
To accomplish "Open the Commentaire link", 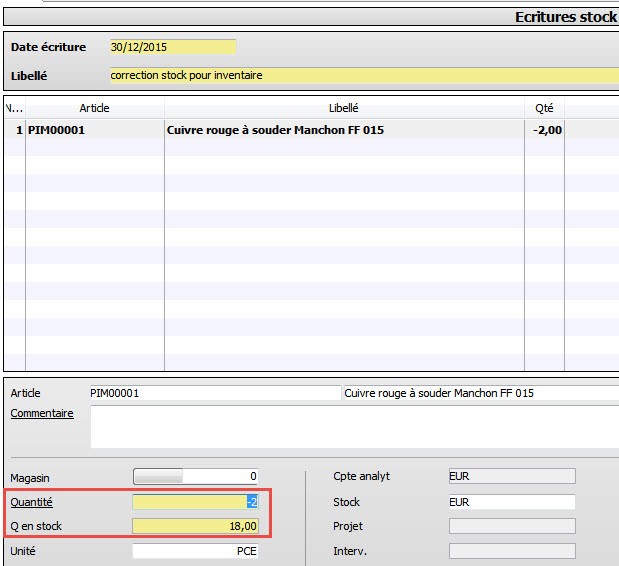I will coord(42,413).
